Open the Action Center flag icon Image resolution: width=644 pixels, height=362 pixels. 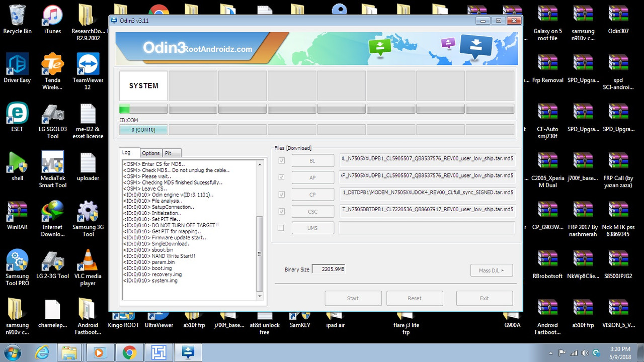click(561, 353)
